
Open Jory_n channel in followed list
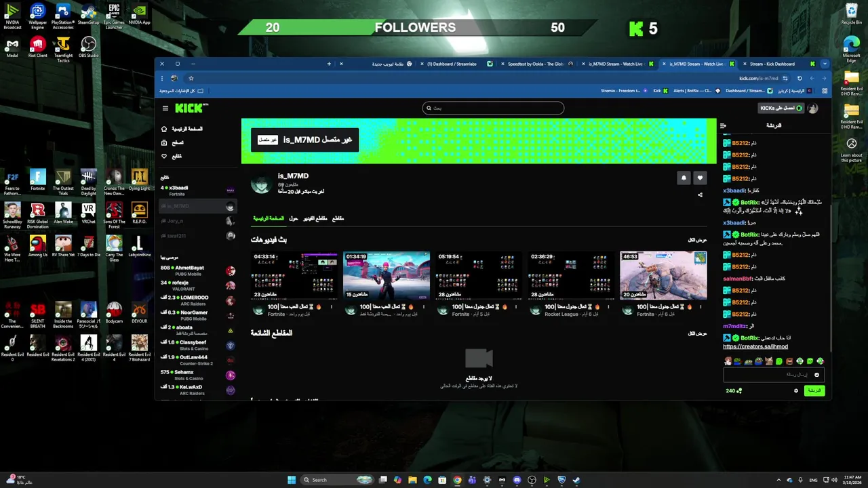(197, 221)
